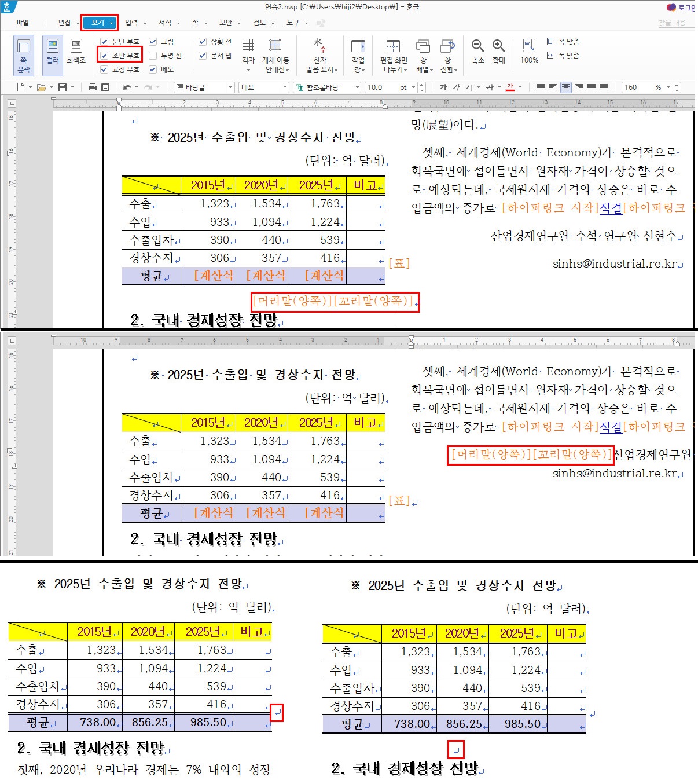Fit to width with lower 폭 맞춤
698x784 pixels.
click(563, 56)
